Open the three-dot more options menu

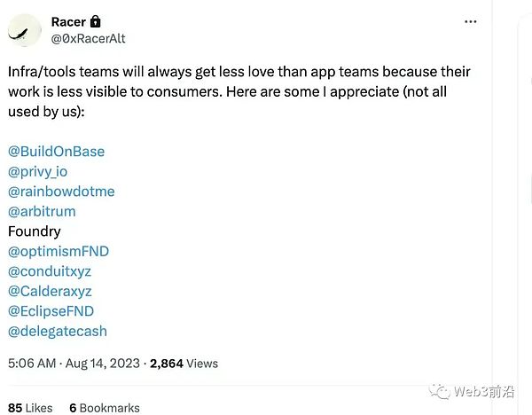[471, 21]
